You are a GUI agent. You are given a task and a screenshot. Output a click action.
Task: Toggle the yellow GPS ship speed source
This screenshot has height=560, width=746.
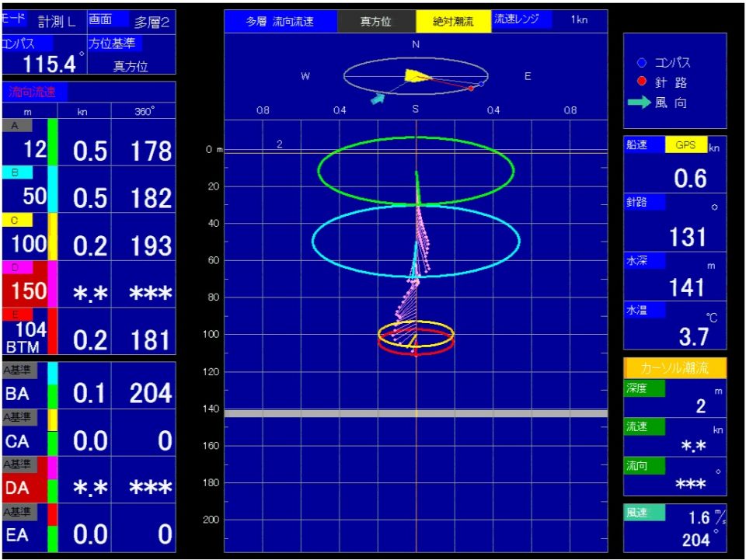pos(686,145)
